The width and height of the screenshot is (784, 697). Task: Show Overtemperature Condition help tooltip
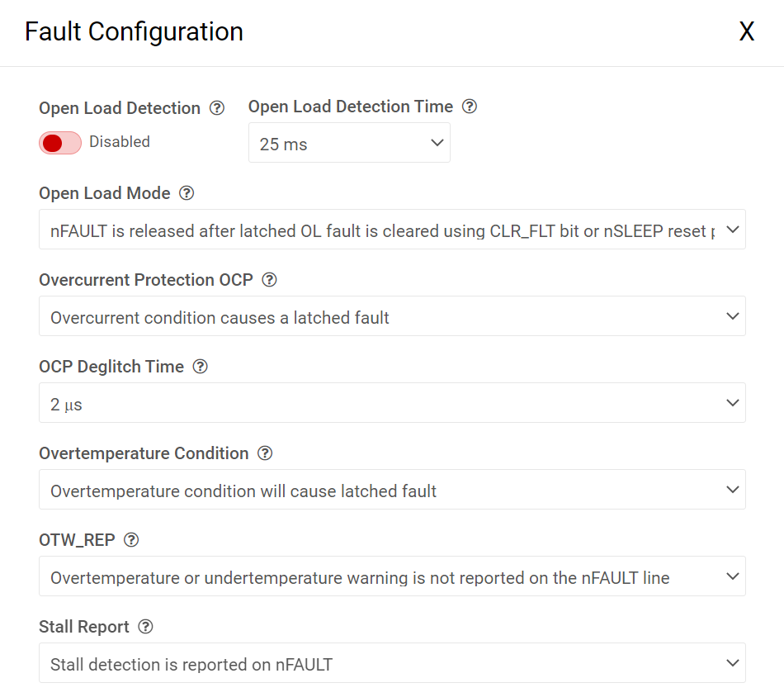click(x=265, y=453)
